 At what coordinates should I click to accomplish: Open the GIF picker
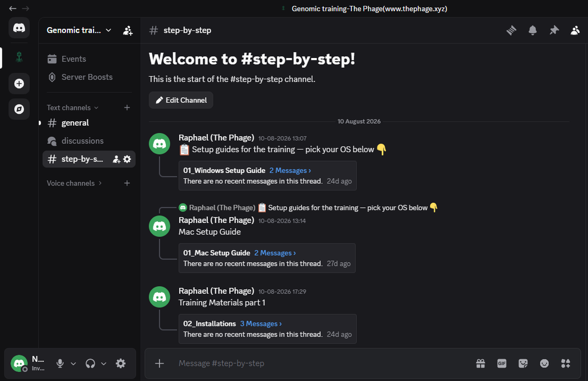[x=502, y=363]
